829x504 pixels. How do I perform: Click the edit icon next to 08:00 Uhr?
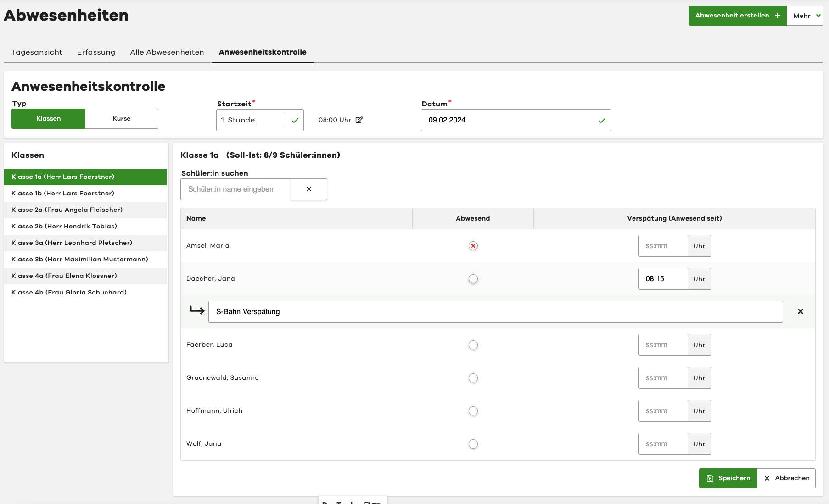pos(359,120)
